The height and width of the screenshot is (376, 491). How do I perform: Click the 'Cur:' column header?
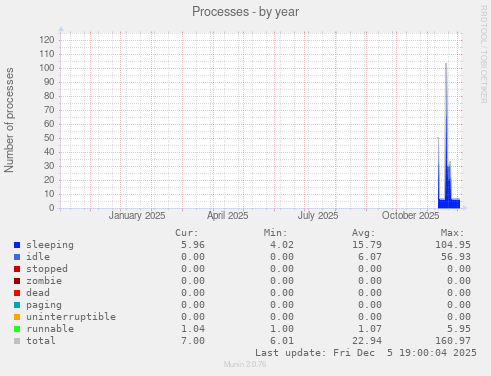187,233
